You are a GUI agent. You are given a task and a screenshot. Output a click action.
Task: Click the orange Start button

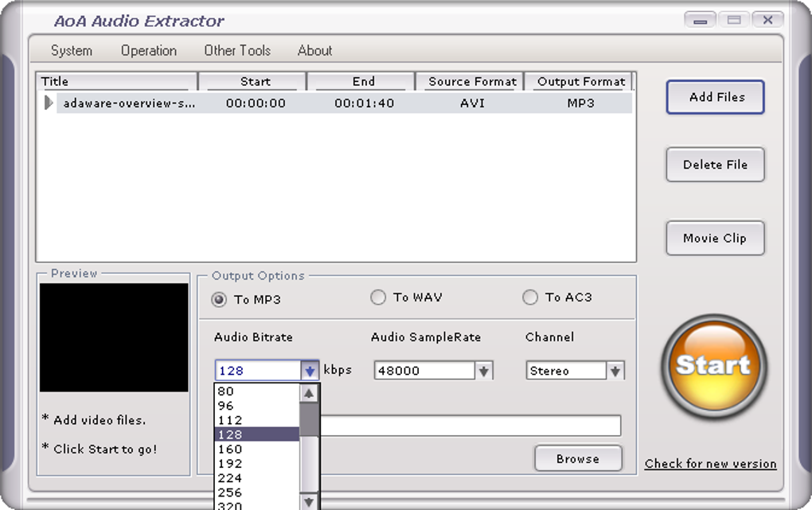[713, 366]
